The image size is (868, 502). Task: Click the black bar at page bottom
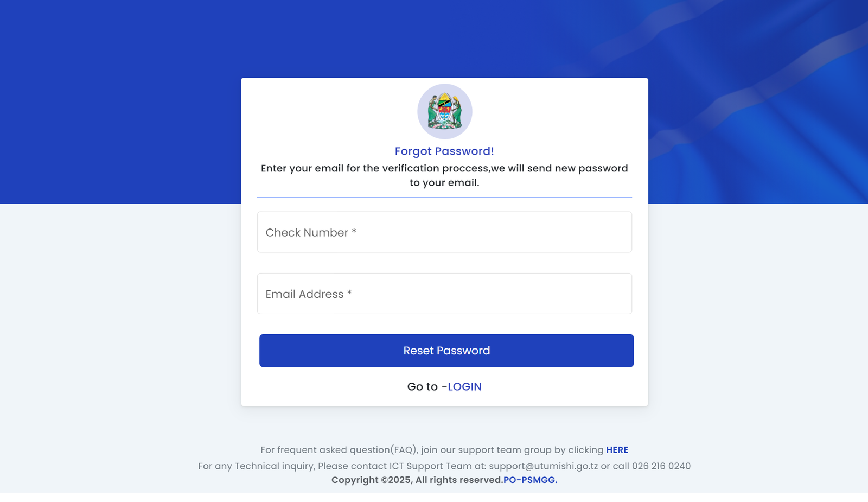click(434, 497)
